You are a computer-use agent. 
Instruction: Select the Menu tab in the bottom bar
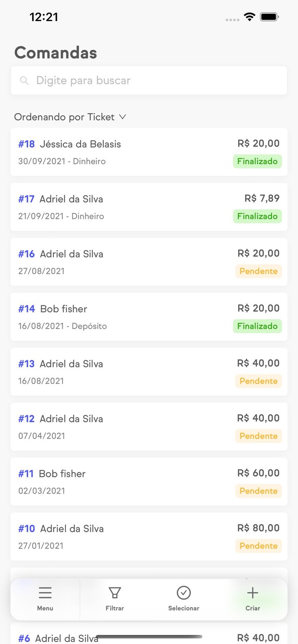tap(45, 598)
